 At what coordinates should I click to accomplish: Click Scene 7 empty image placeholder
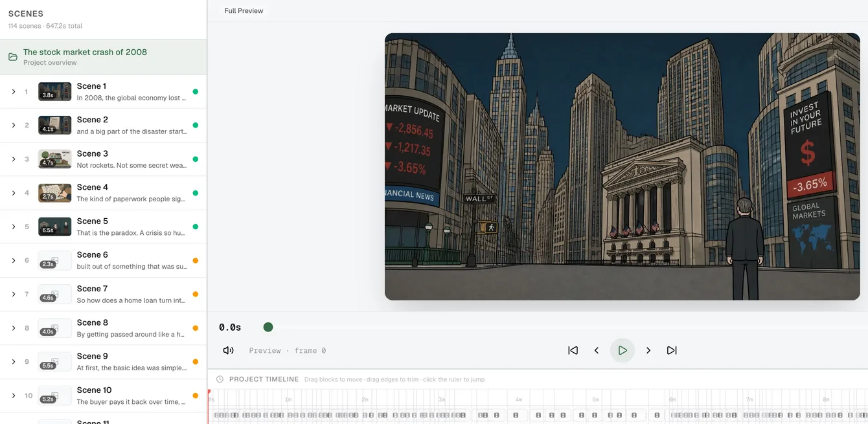pos(55,294)
